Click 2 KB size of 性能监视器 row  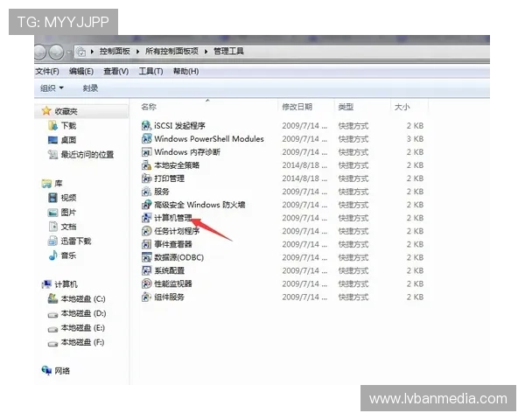[415, 283]
